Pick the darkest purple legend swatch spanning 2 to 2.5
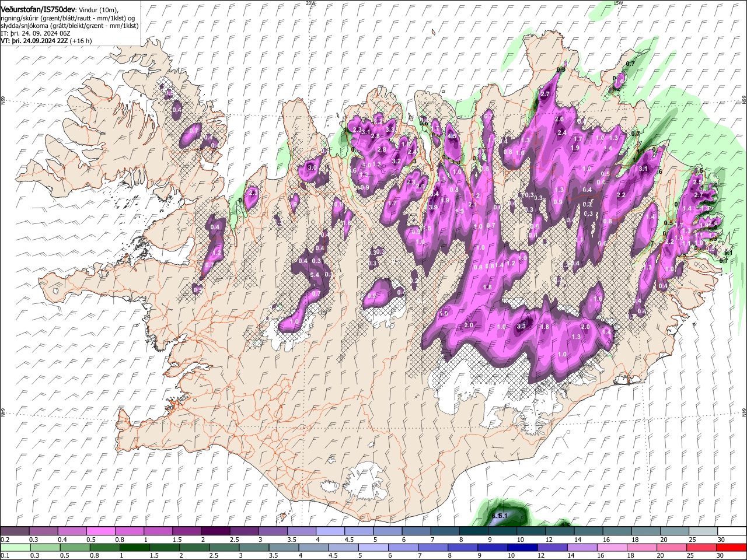 point(215,531)
